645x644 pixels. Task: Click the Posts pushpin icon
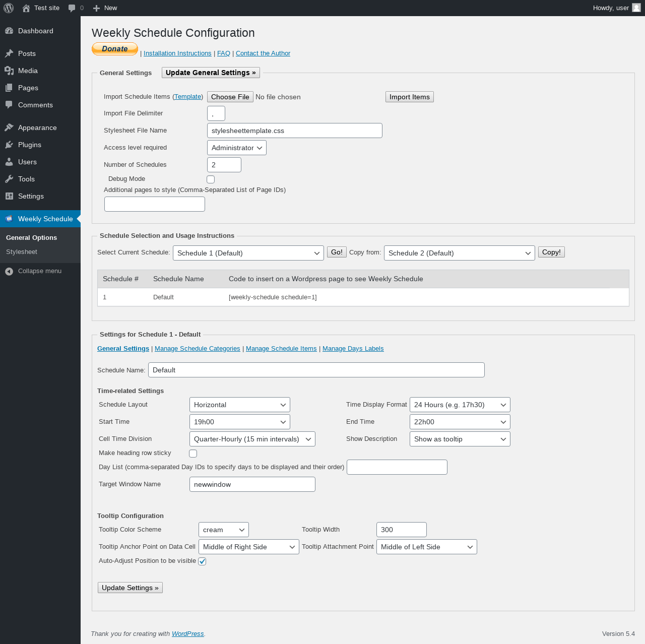9,53
